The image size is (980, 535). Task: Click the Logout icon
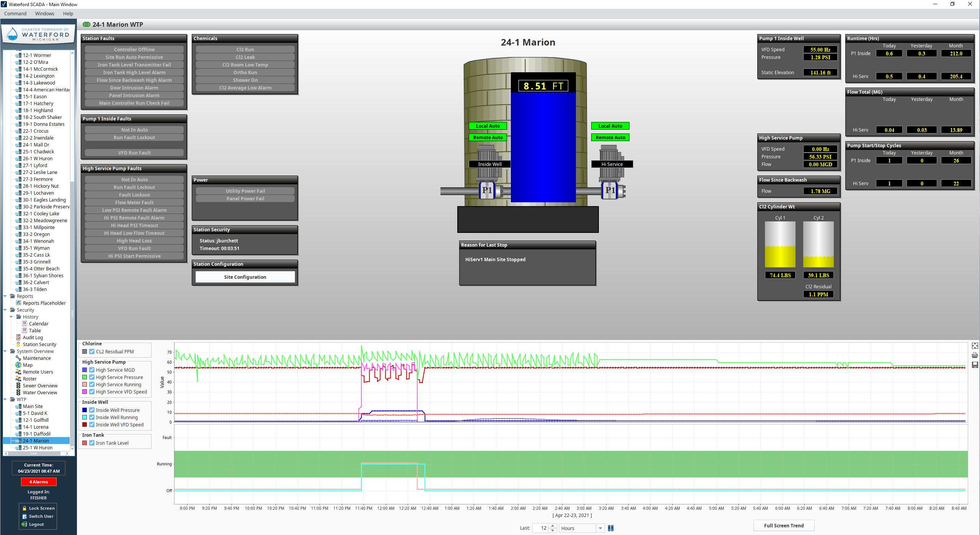(x=24, y=524)
